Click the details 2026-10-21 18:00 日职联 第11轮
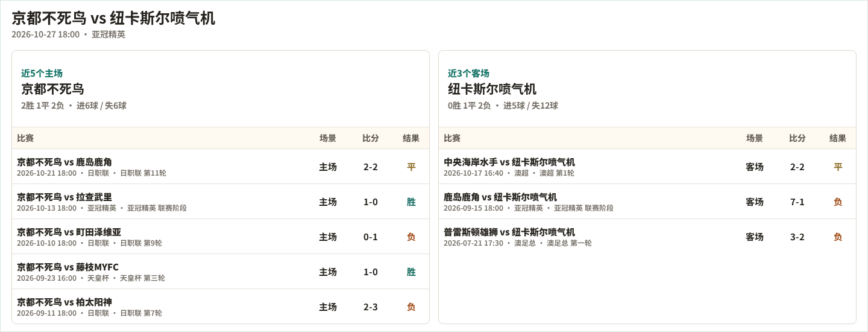 click(92, 173)
